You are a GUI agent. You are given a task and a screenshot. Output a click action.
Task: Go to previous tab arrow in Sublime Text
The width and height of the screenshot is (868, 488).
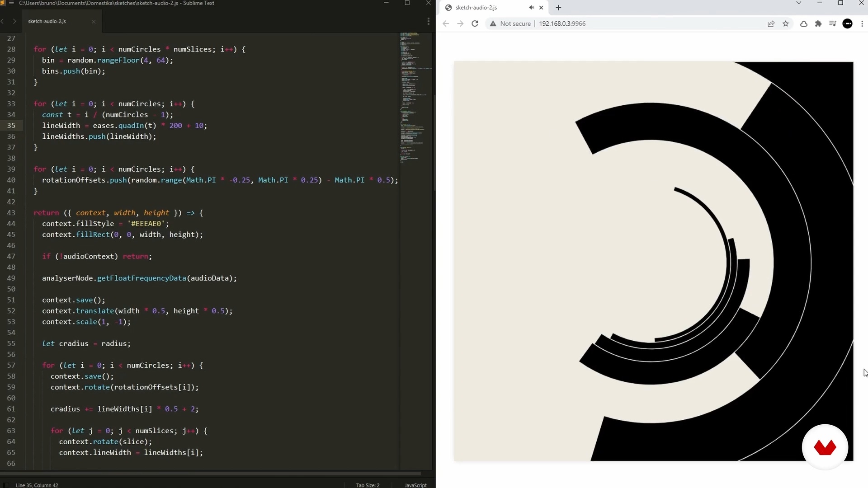click(3, 21)
